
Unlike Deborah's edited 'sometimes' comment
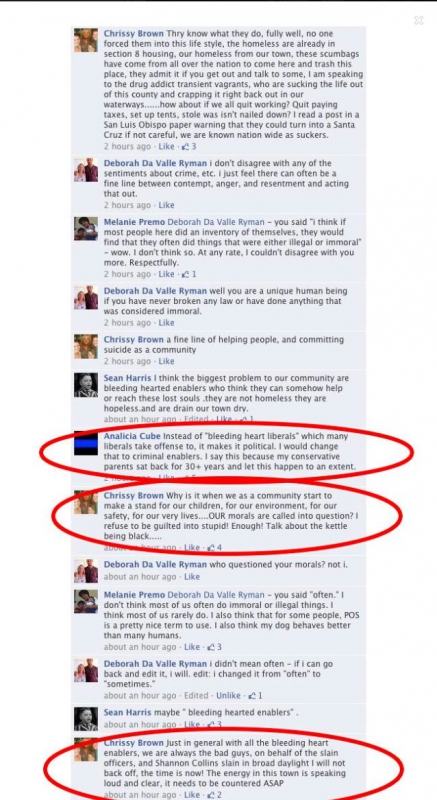click(228, 695)
